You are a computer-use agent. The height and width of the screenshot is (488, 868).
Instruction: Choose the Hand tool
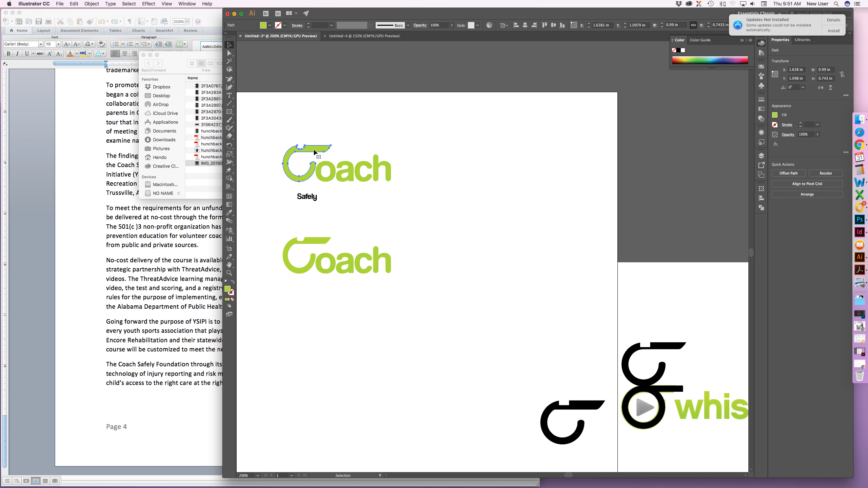tap(229, 265)
